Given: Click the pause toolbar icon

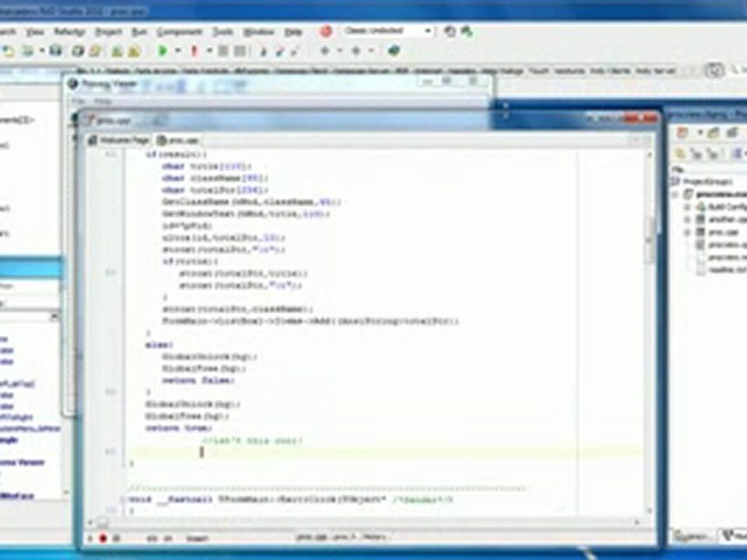Looking at the screenshot, I should (x=223, y=51).
